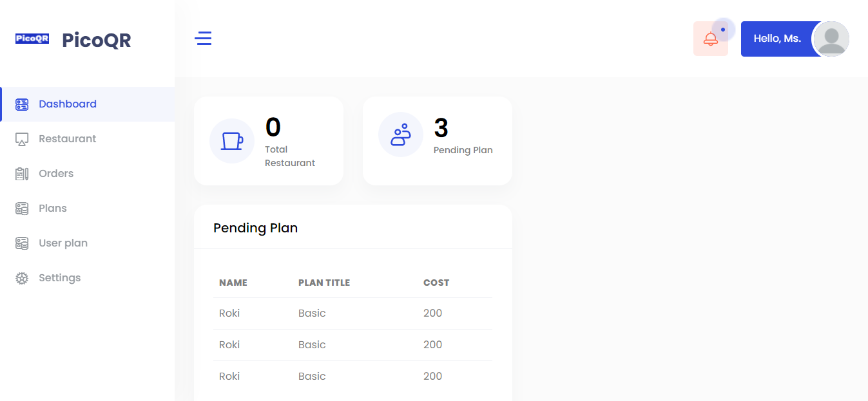Screen dimensions: 868x401
Task: Open the Restaurant menu item
Action: tap(67, 139)
